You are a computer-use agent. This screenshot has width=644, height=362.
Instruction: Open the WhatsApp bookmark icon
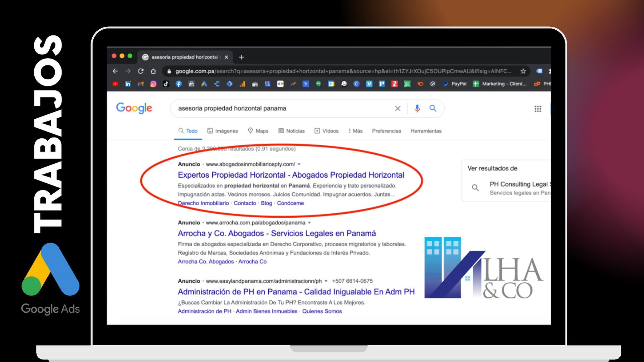click(x=408, y=84)
